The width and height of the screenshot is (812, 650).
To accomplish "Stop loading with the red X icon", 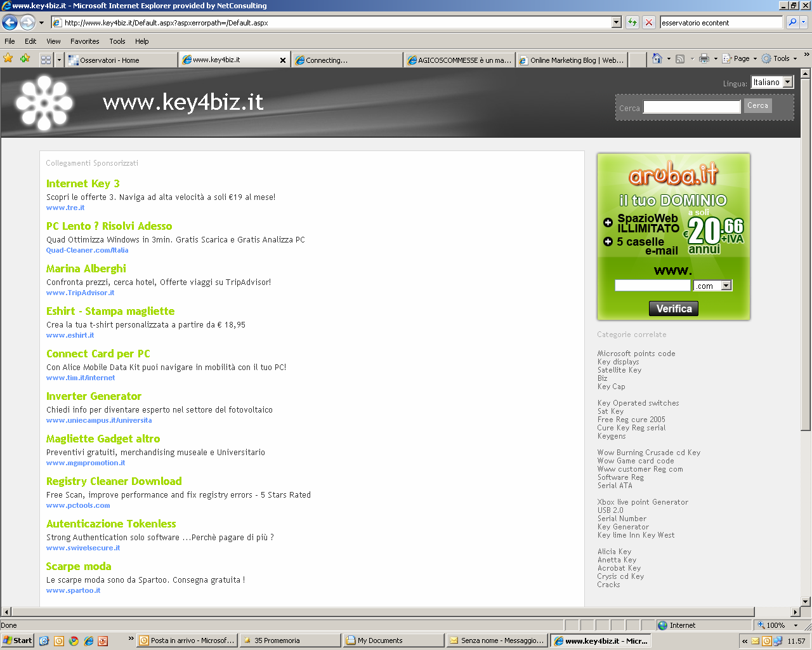I will pyautogui.click(x=648, y=22).
